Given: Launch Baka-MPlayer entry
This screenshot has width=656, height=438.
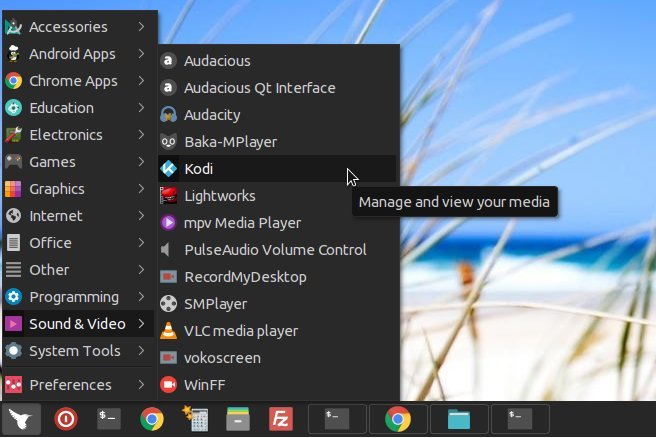Looking at the screenshot, I should point(277,142).
